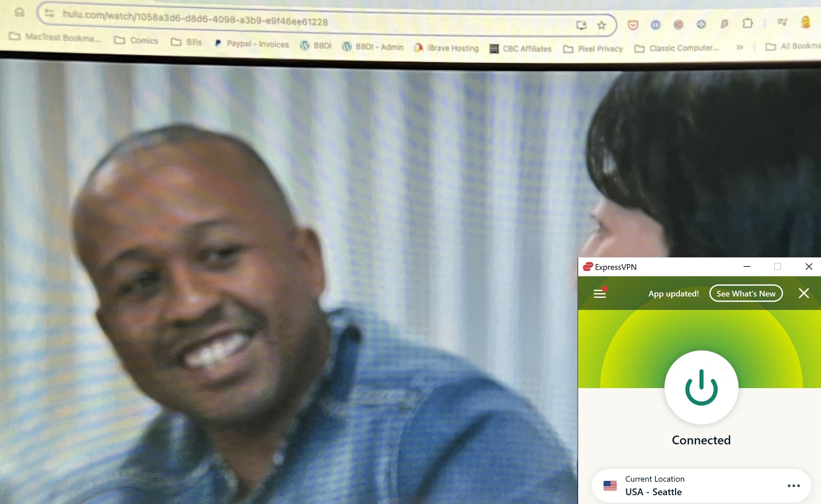Click the App updated! text

[x=674, y=294]
